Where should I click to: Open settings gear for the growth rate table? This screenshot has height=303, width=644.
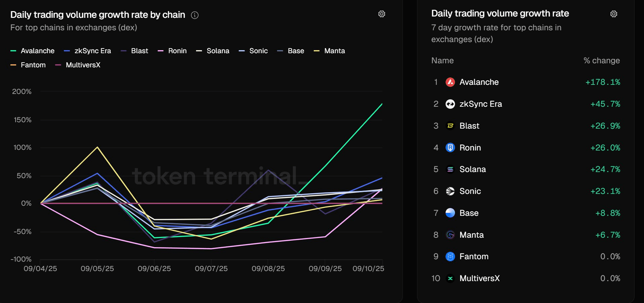(614, 14)
